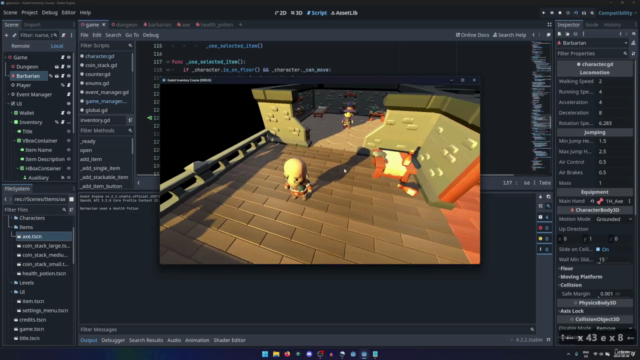The width and height of the screenshot is (640, 360).
Task: Expand the Axis Lock section
Action: click(571, 311)
